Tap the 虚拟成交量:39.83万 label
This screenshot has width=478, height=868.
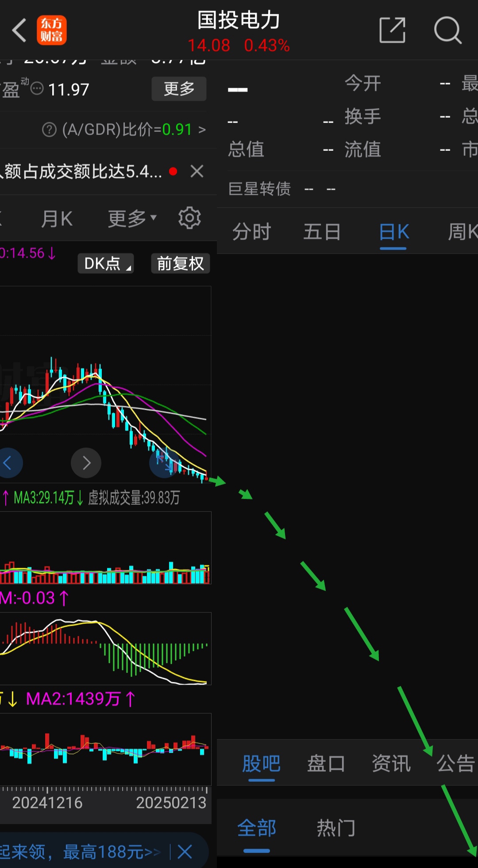point(134,498)
